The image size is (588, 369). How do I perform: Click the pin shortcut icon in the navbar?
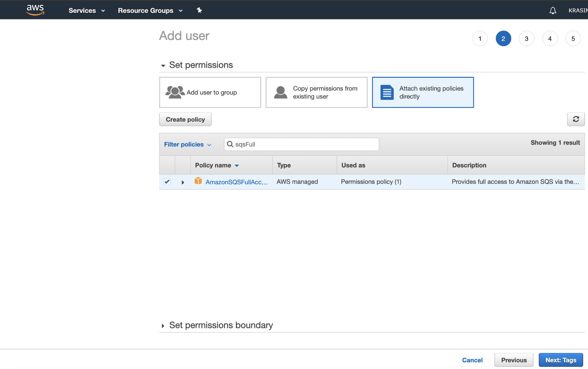point(199,11)
